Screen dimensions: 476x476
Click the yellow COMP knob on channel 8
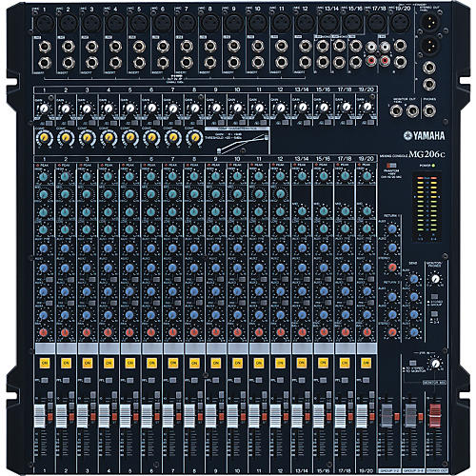[x=194, y=138]
